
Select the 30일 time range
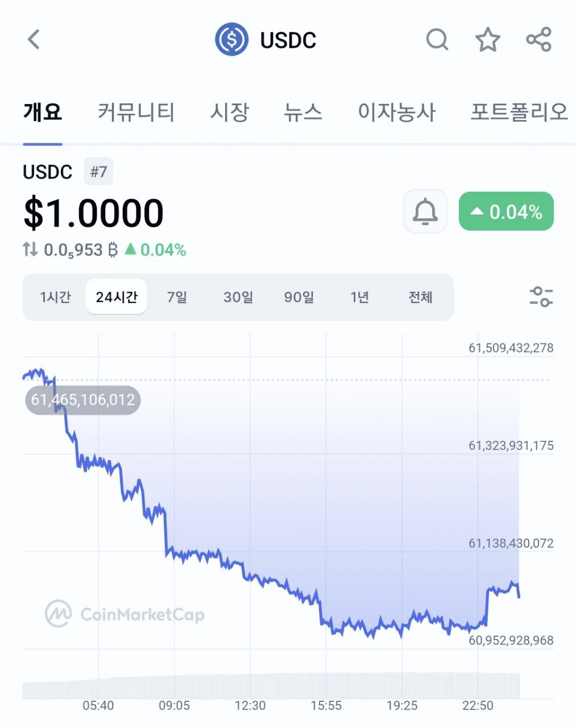point(238,297)
